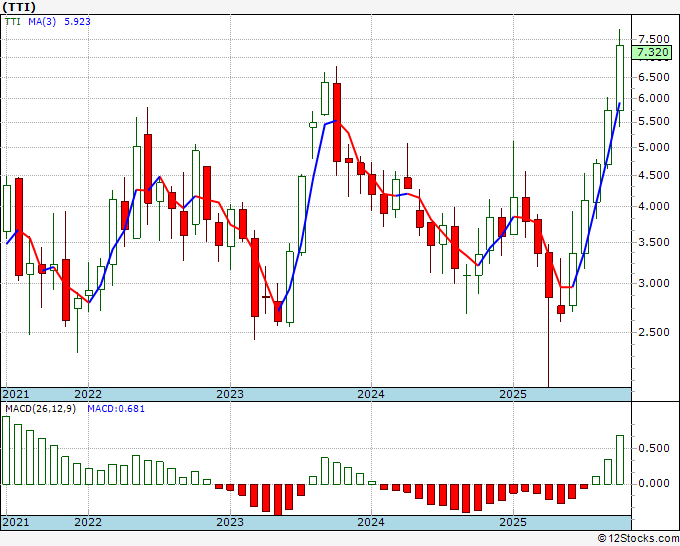
Task: Click 2021 on the MACD timeline
Action: point(16,522)
